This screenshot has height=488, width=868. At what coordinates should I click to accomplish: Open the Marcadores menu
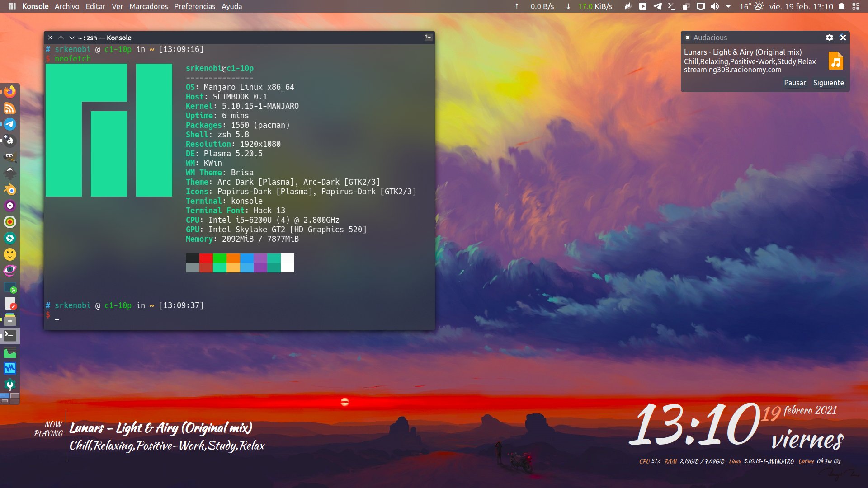[148, 6]
